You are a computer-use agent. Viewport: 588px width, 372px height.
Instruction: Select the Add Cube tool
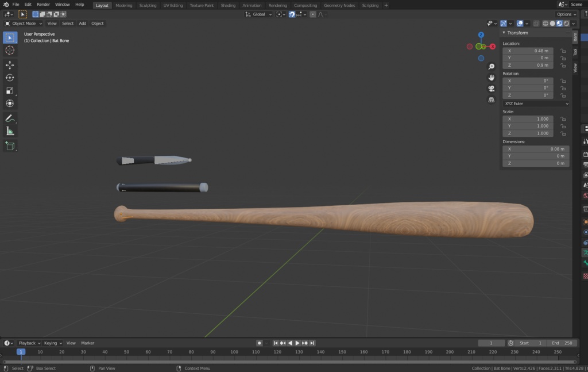[x=10, y=145]
